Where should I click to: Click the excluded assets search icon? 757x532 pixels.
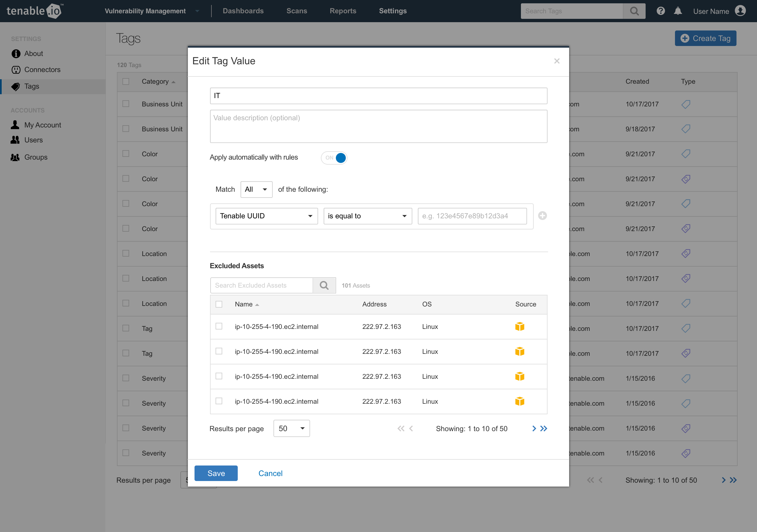click(x=324, y=285)
